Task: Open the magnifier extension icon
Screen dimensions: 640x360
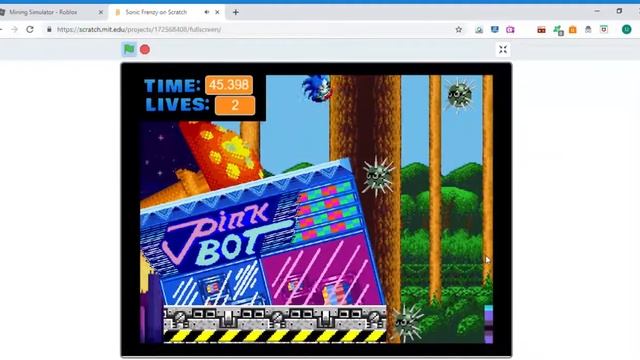Action: [x=479, y=29]
